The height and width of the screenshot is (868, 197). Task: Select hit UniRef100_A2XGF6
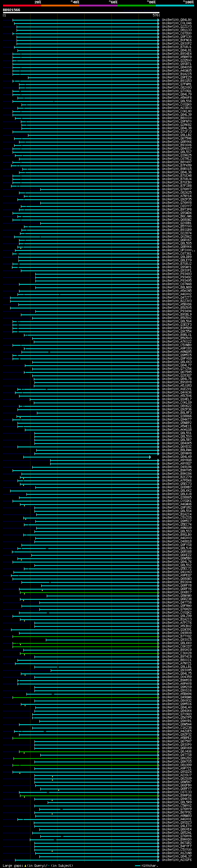pyautogui.click(x=177, y=860)
